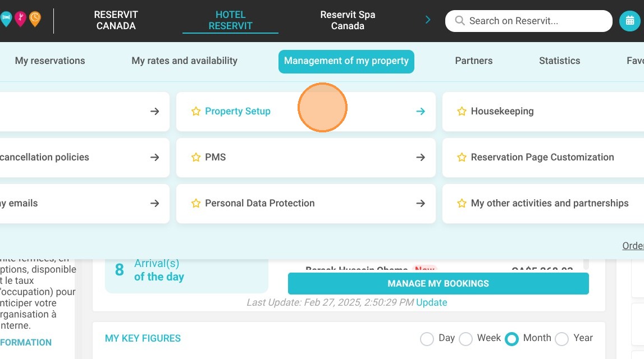Image resolution: width=644 pixels, height=359 pixels.
Task: Switch to the Reservit Spa Canada tab
Action: click(x=348, y=20)
